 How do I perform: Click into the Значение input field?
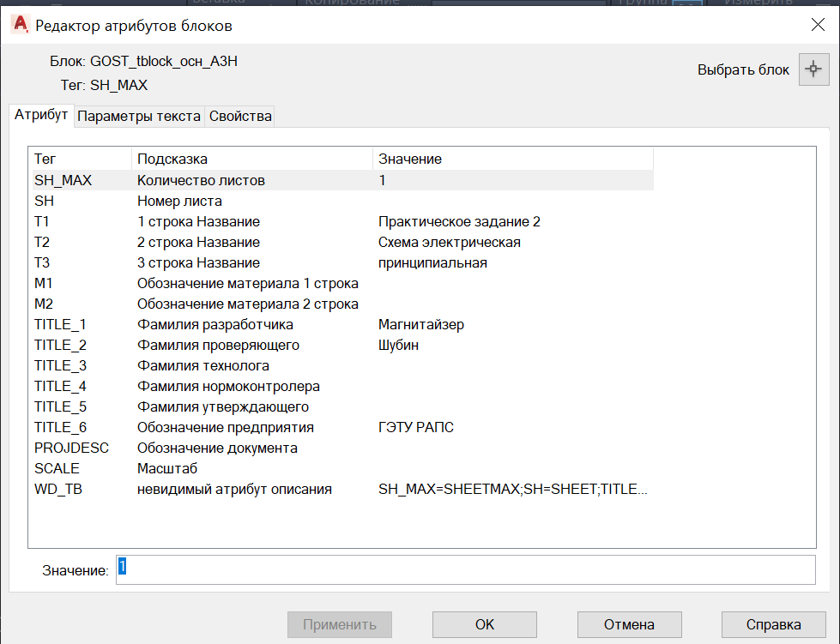(466, 569)
